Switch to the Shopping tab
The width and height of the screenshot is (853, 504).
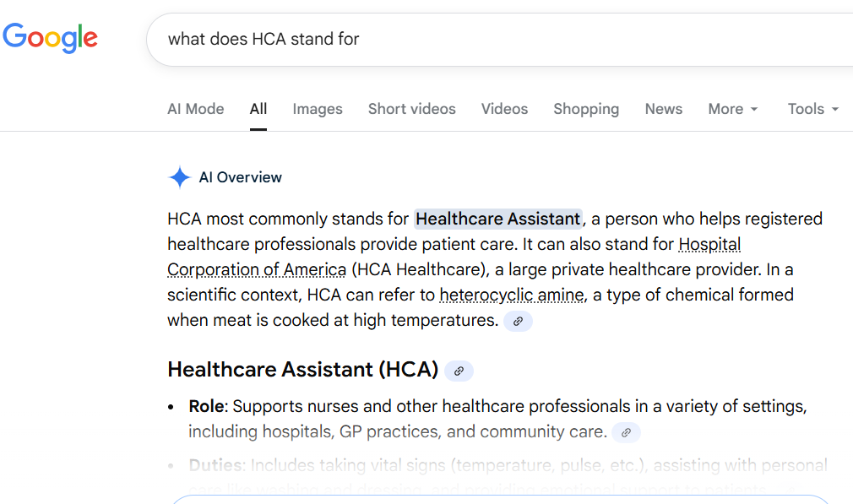[586, 109]
